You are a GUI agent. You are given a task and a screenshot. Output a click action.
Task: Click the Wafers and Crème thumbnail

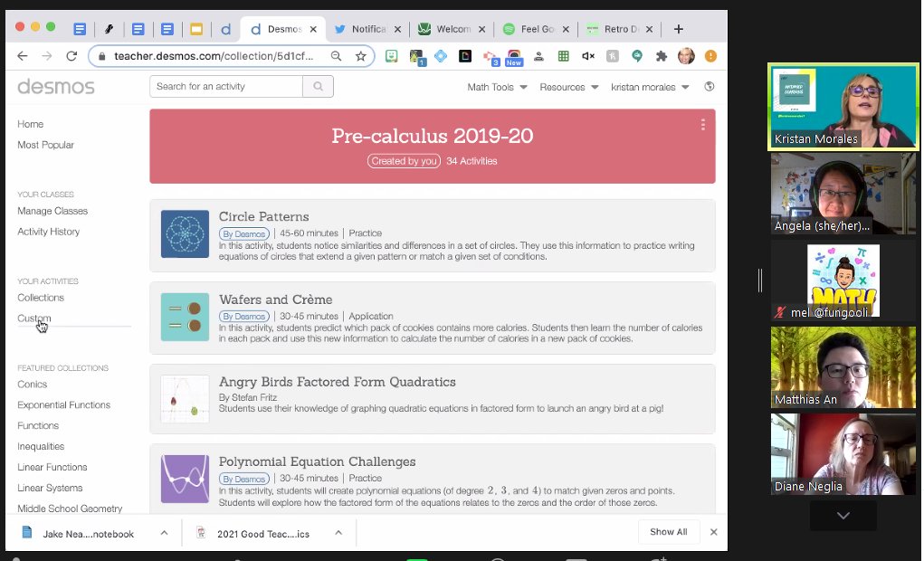pos(185,317)
